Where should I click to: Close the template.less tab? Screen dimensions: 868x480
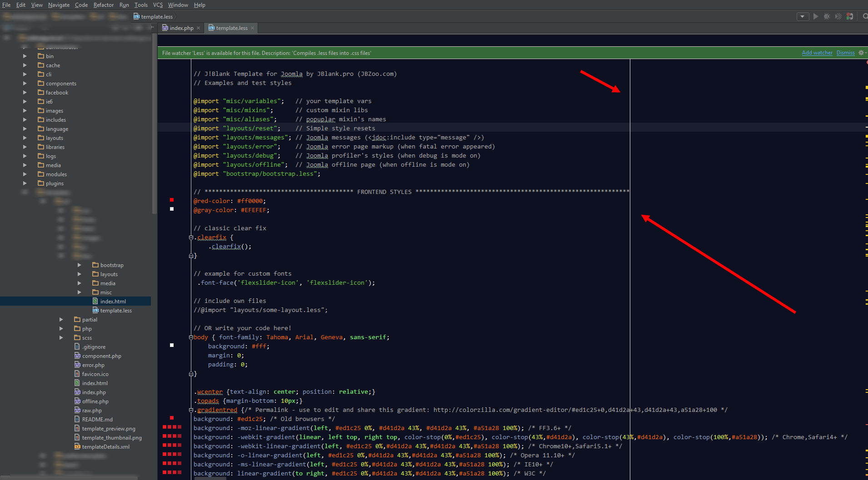pos(253,28)
